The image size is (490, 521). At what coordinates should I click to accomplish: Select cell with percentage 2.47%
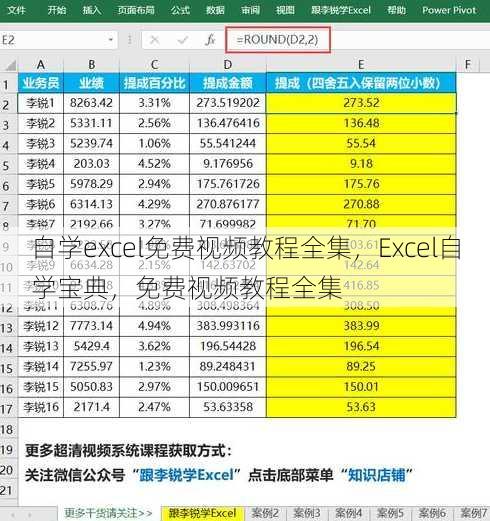pos(154,407)
